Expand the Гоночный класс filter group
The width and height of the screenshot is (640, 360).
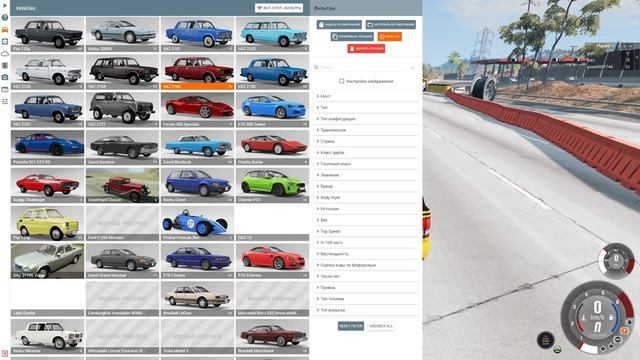366,164
